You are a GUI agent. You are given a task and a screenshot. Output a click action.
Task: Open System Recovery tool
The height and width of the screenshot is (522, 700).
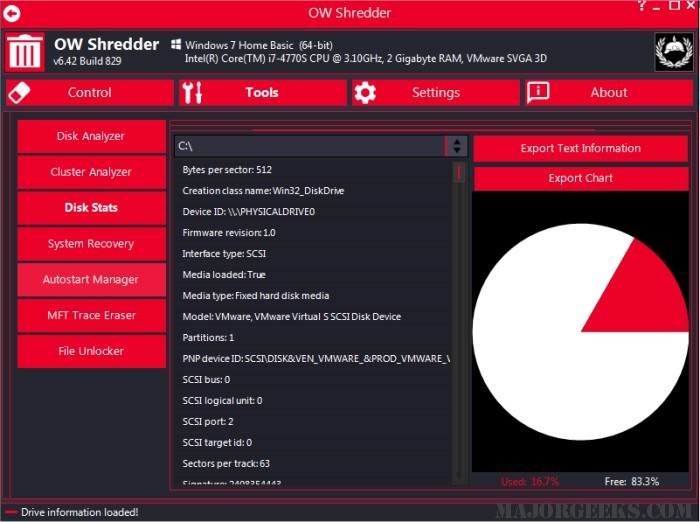click(92, 244)
